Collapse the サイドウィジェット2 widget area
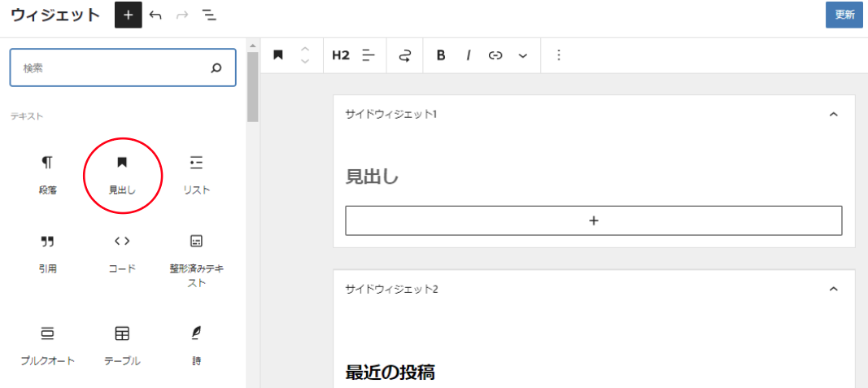Screen dimensions: 868x388 pos(834,289)
